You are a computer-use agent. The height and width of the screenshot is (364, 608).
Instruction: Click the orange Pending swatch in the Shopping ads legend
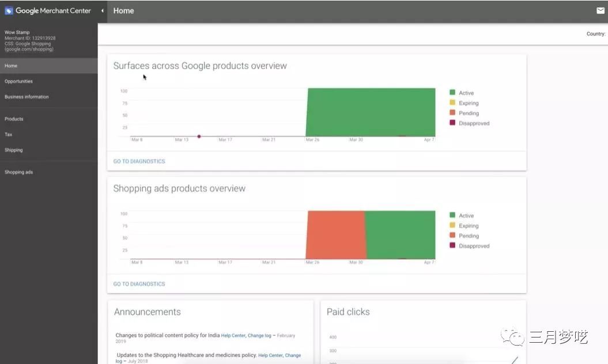pos(452,236)
